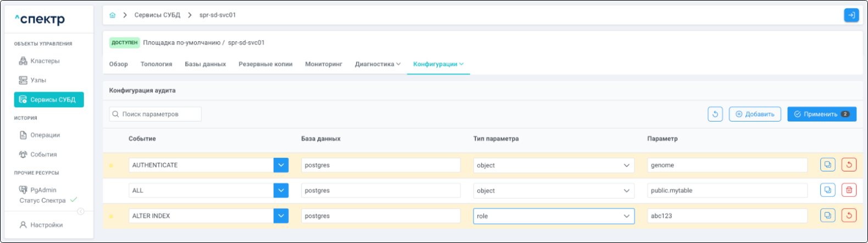Image resolution: width=868 pixels, height=243 pixels.
Task: Revert changes on the AUTHENTICATE row
Action: point(849,165)
